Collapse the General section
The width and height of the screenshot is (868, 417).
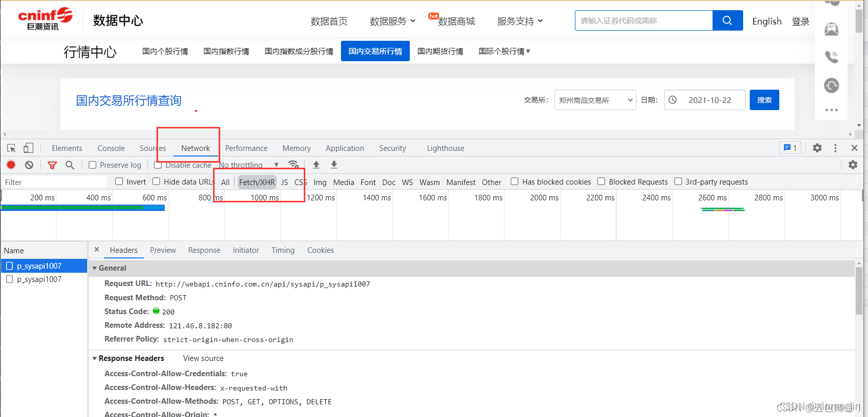click(94, 268)
